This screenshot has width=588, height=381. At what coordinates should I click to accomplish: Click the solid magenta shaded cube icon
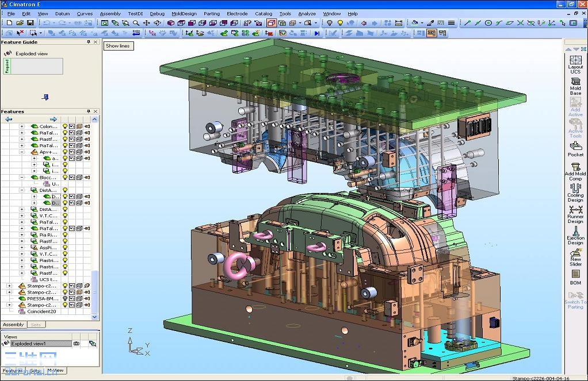pos(171,23)
